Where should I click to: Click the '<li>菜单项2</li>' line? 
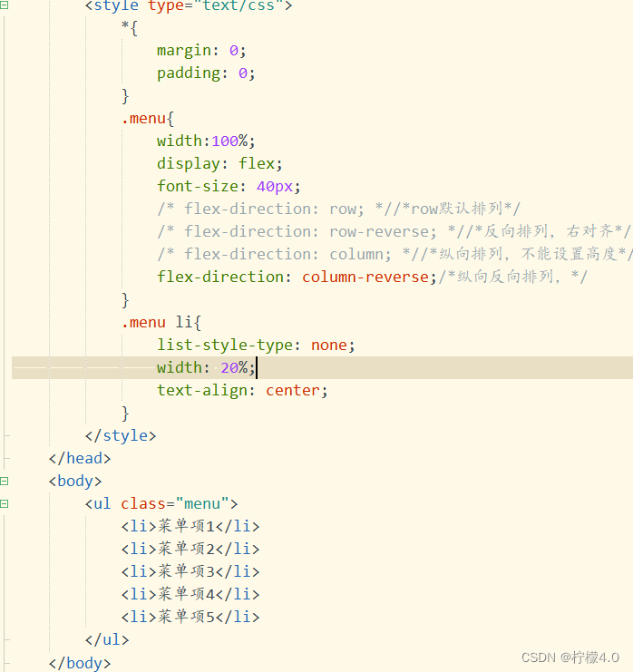tap(190, 549)
